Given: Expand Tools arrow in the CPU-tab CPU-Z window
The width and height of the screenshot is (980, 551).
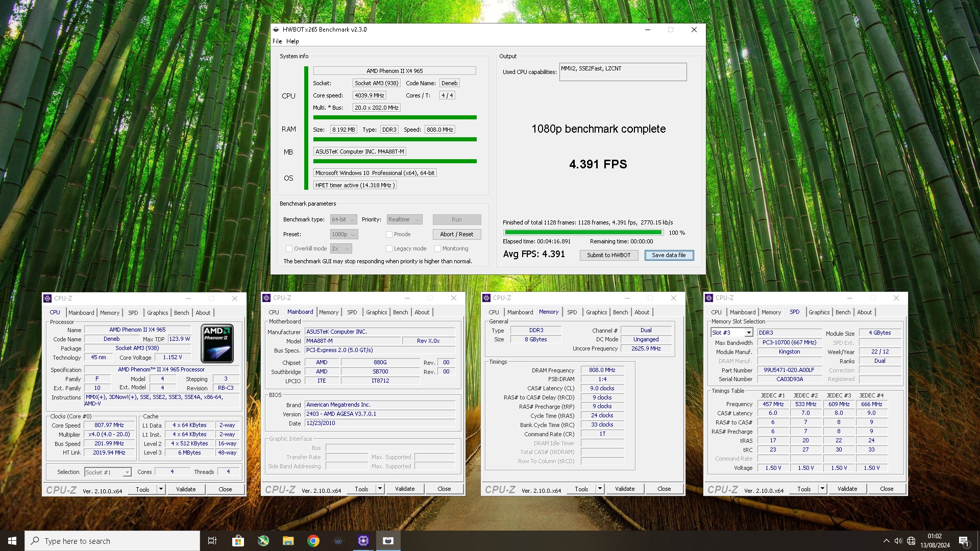Looking at the screenshot, I should point(161,489).
